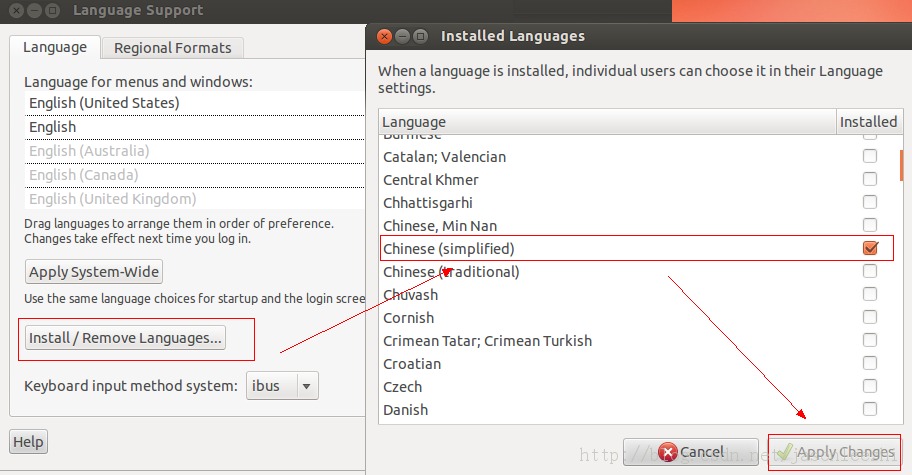Sort by the Installed column header
Image resolution: width=912 pixels, height=475 pixels.
coord(869,122)
